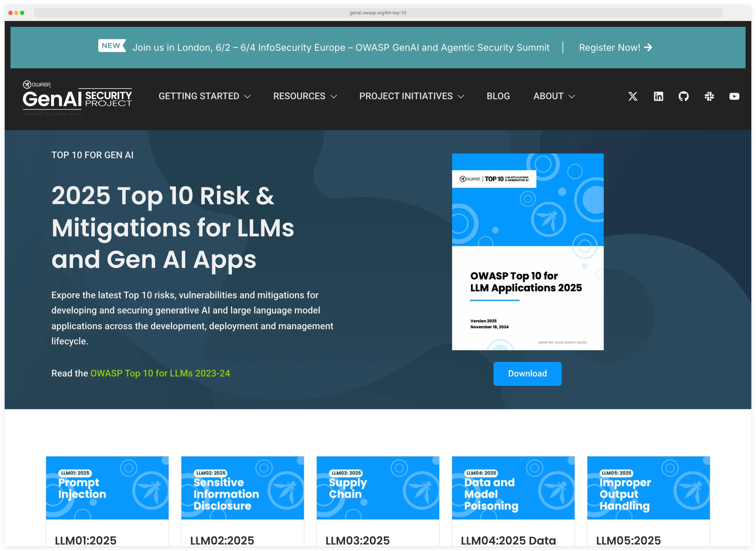756x551 pixels.
Task: Open the OWASP Top 10 PDF cover thumbnail
Action: coord(528,252)
